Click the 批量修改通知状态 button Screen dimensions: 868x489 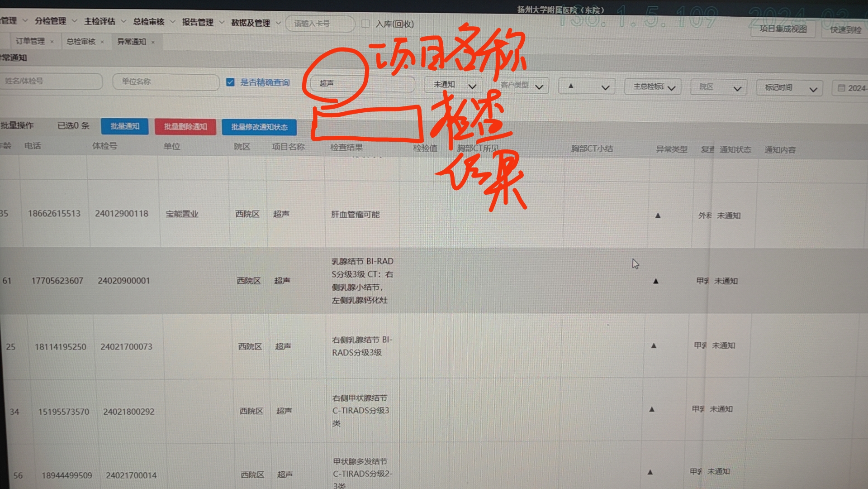(x=259, y=127)
